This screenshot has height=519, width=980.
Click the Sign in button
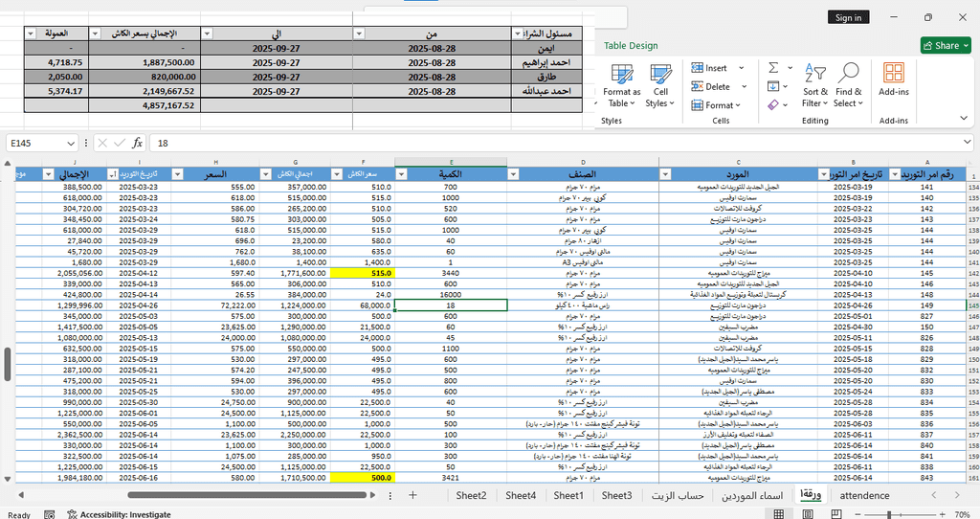point(848,17)
